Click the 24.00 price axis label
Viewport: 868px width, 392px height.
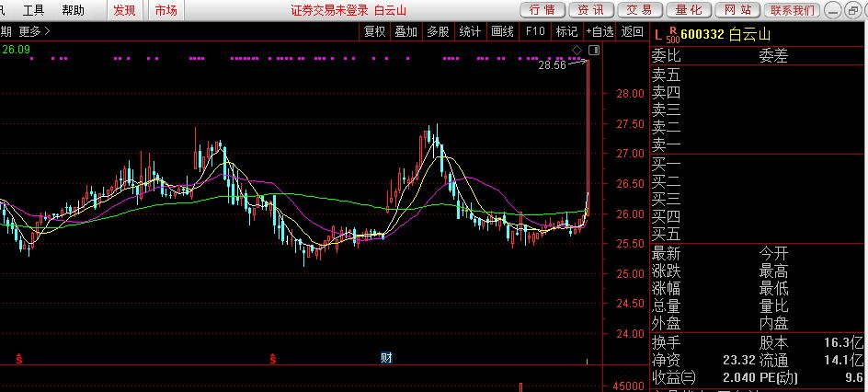click(x=631, y=334)
